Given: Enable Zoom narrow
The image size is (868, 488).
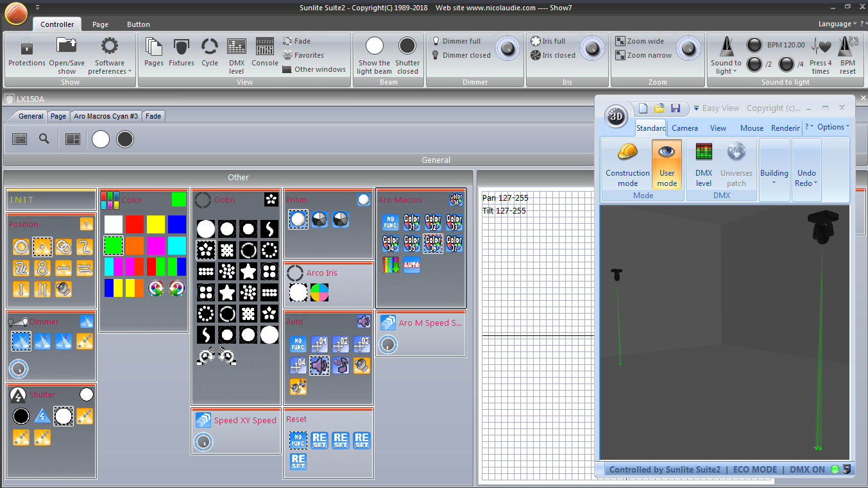Looking at the screenshot, I should [x=643, y=55].
